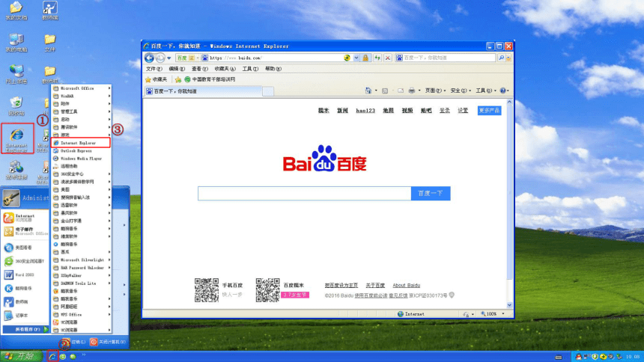Click 记事本 notepad in the start menu
This screenshot has height=362, width=644.
[x=25, y=315]
